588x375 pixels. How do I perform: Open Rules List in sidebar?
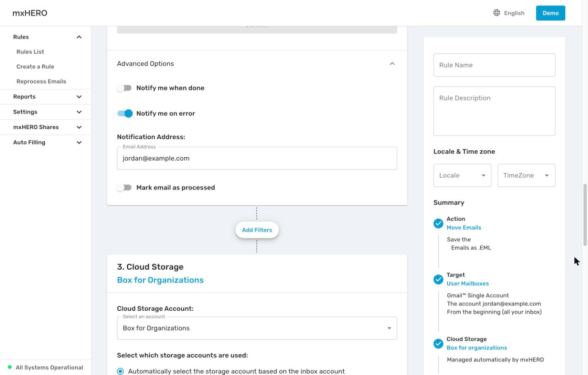[30, 52]
